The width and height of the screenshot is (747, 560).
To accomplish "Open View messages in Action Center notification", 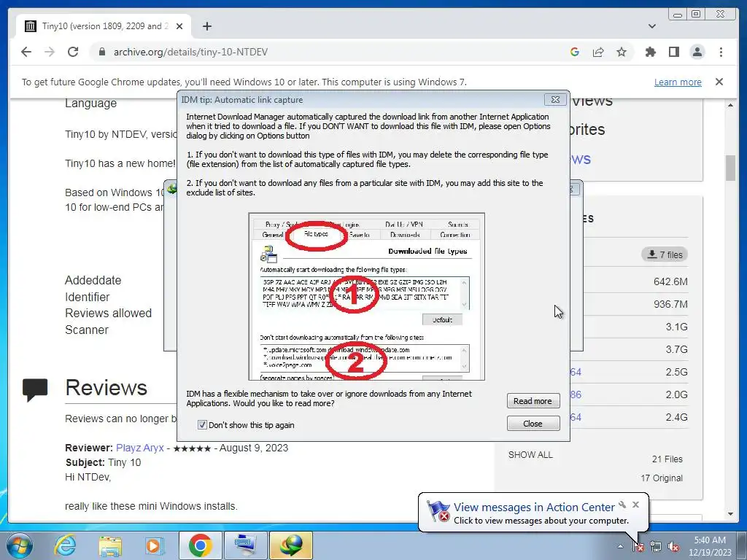I will (x=534, y=507).
